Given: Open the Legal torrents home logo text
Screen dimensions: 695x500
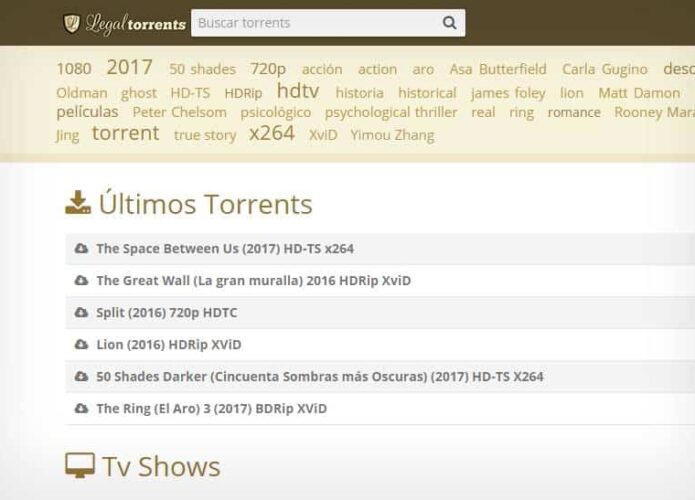Looking at the screenshot, I should [136, 23].
